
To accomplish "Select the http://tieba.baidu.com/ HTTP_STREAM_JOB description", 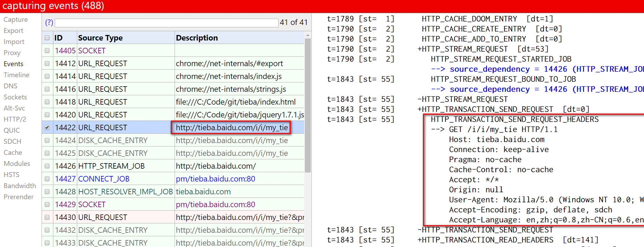I will click(x=216, y=166).
